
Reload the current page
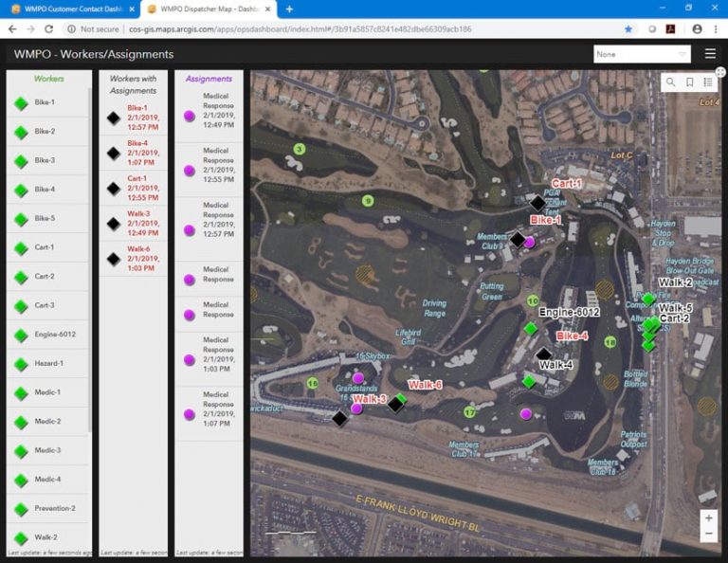48,28
